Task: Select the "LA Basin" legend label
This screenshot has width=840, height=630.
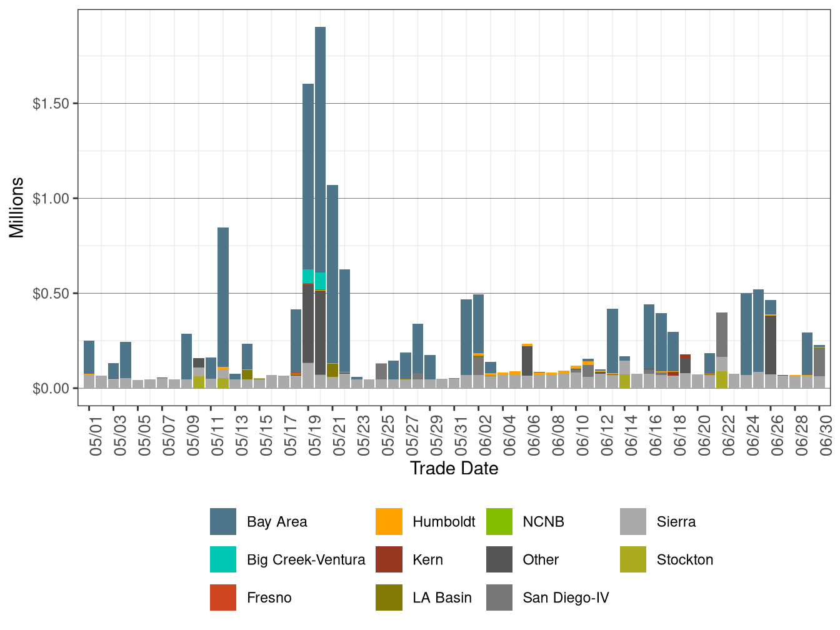Action: tap(442, 597)
